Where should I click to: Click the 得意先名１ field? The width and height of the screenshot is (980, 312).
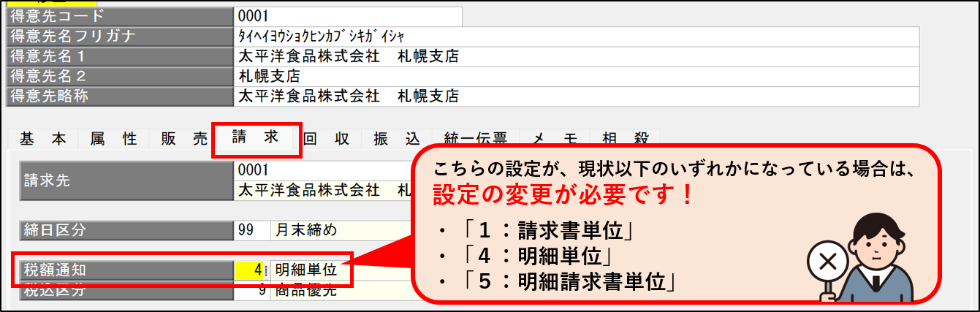click(x=577, y=56)
